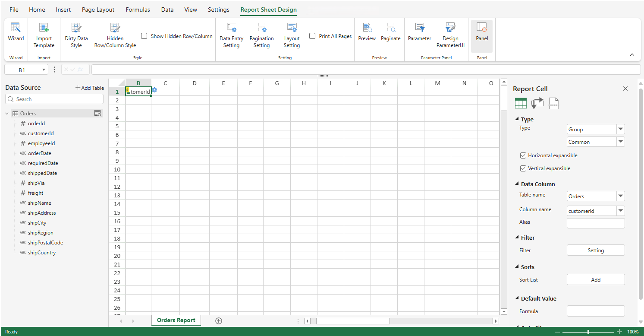Enable Print All Pages checkbox
Image resolution: width=644 pixels, height=336 pixels.
[312, 36]
